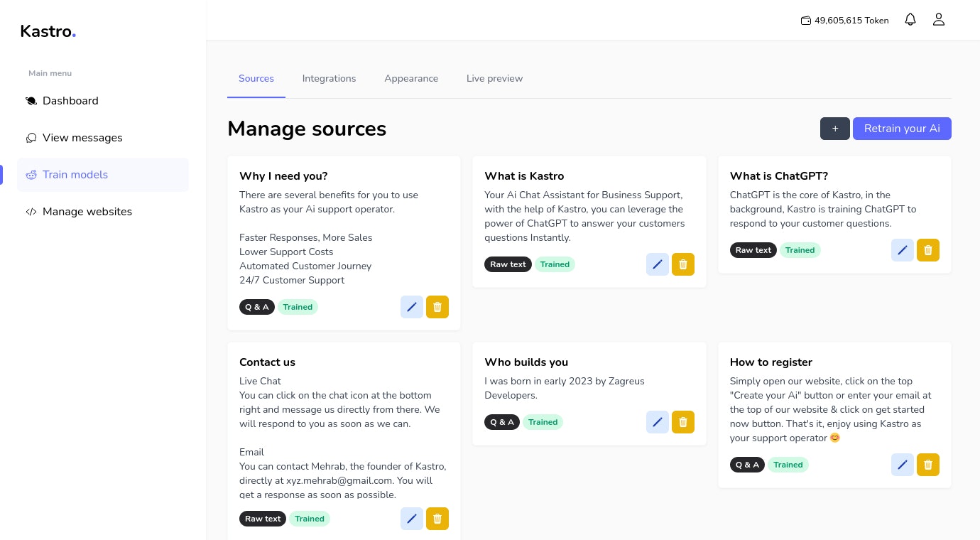Edit the "How to register" source
Viewport: 980px width, 540px height.
pos(903,465)
